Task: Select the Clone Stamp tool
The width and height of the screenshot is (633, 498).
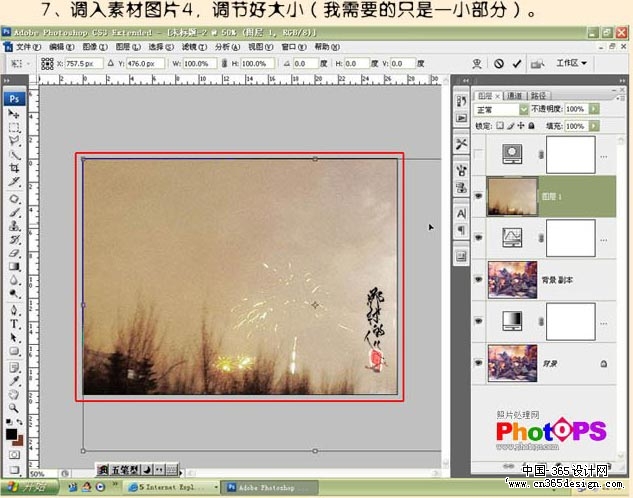Action: [14, 226]
